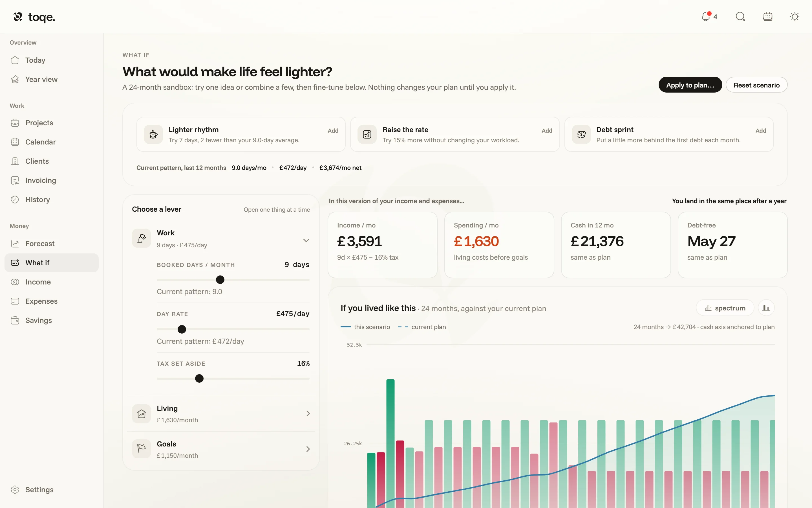The height and width of the screenshot is (508, 812).
Task: Click the tall green bar in chart
Action: click(390, 443)
